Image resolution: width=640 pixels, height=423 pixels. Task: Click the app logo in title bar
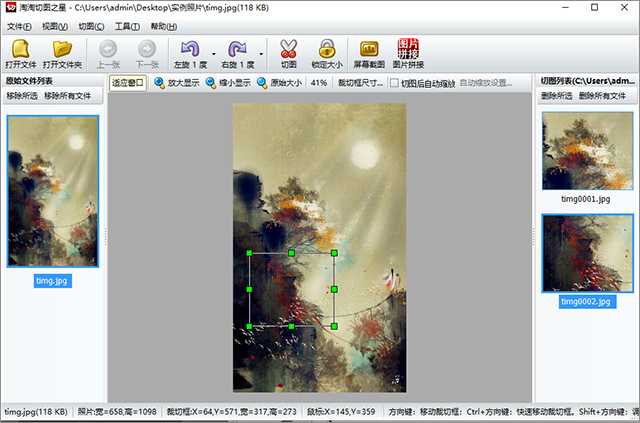click(11, 7)
